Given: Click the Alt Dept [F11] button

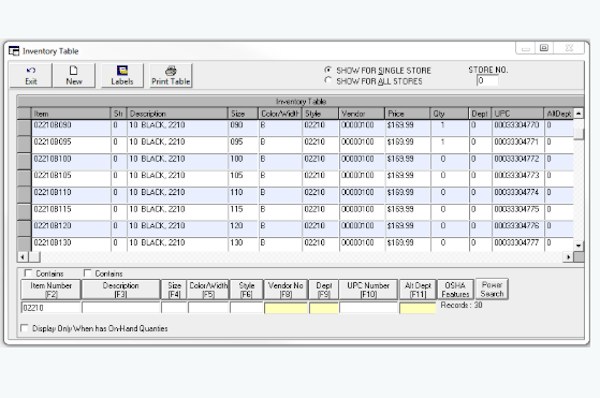Looking at the screenshot, I should [x=417, y=289].
